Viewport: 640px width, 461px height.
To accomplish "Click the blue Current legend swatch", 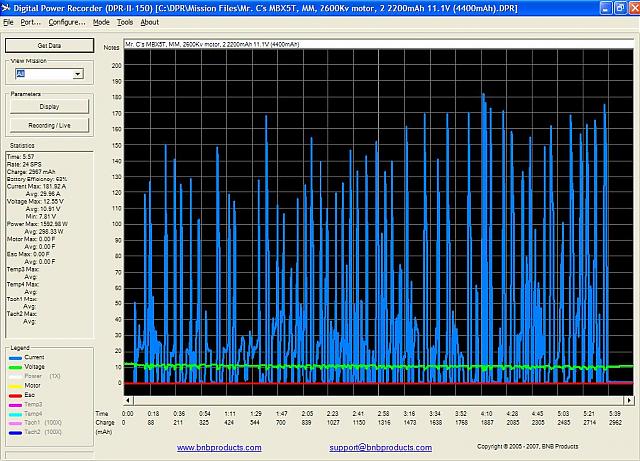I will click(x=14, y=356).
